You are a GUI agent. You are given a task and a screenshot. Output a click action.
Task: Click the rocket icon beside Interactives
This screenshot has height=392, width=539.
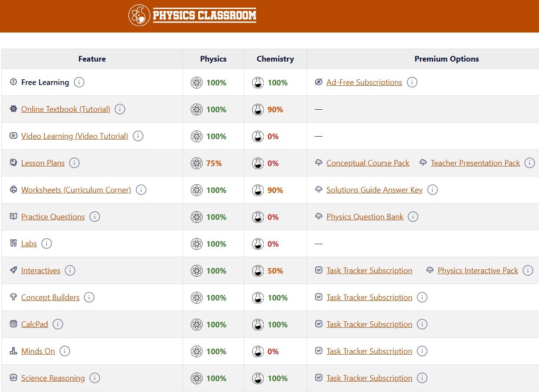[13, 270]
